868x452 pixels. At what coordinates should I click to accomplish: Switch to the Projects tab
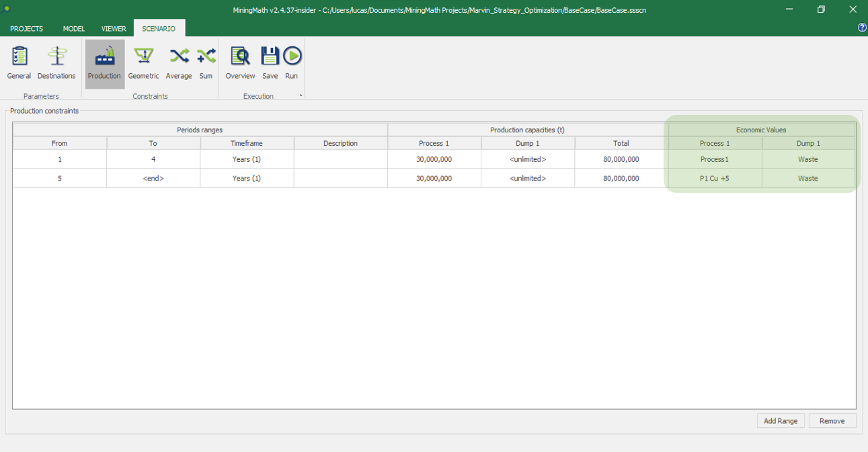(x=27, y=29)
